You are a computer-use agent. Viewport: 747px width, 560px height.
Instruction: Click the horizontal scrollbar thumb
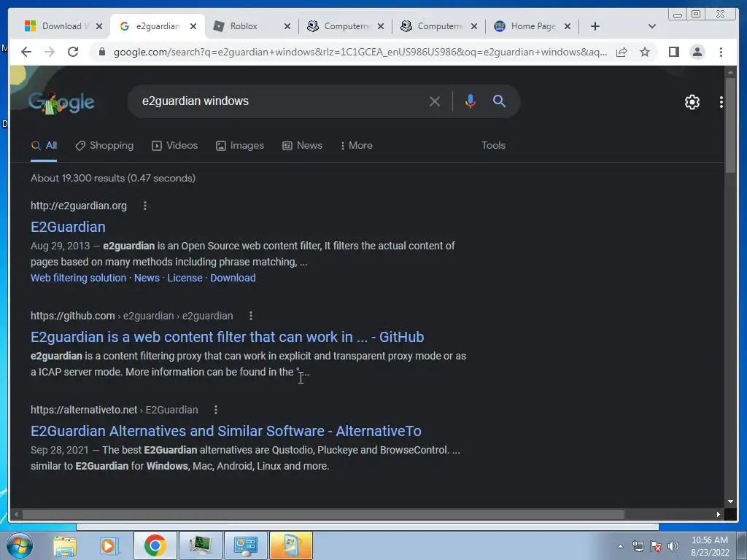pos(323,514)
